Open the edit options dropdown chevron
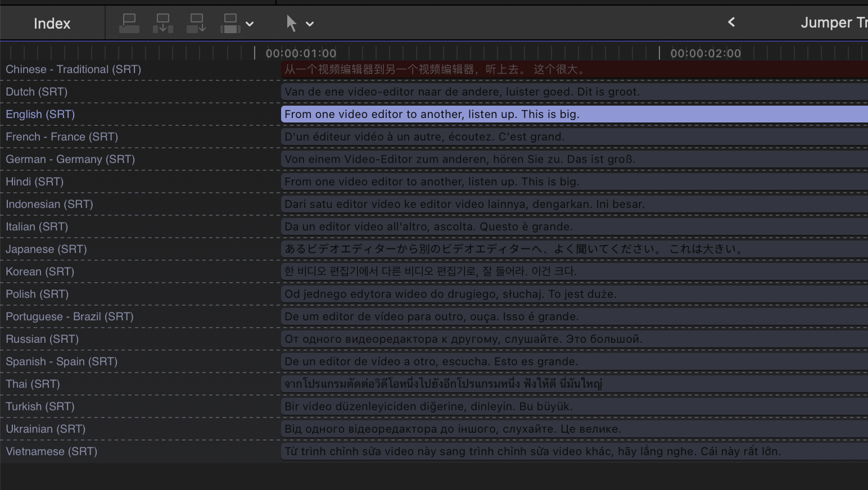Viewport: 868px width, 490px height. point(250,24)
